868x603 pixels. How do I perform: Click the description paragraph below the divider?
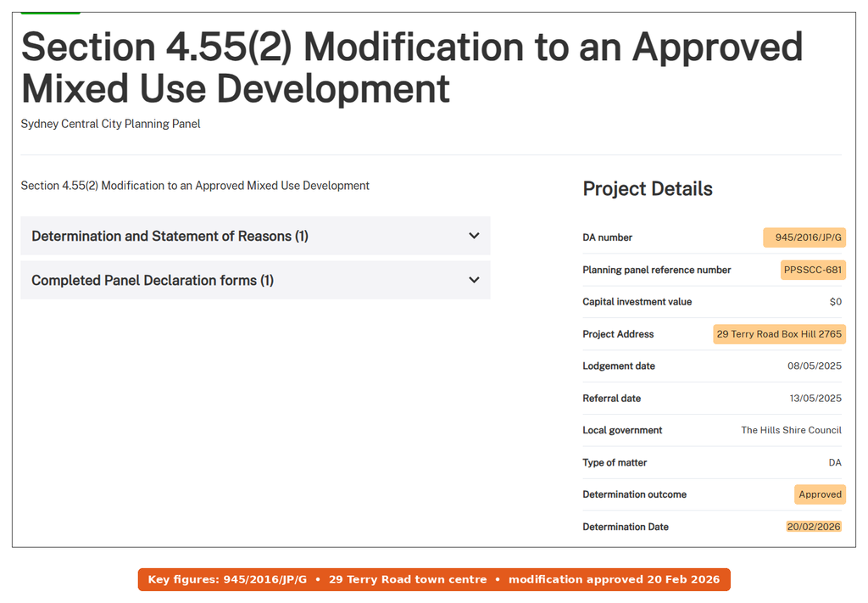pyautogui.click(x=195, y=186)
